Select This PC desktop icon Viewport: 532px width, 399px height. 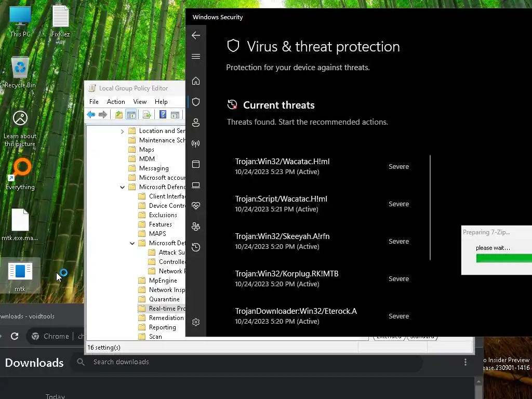pyautogui.click(x=20, y=21)
